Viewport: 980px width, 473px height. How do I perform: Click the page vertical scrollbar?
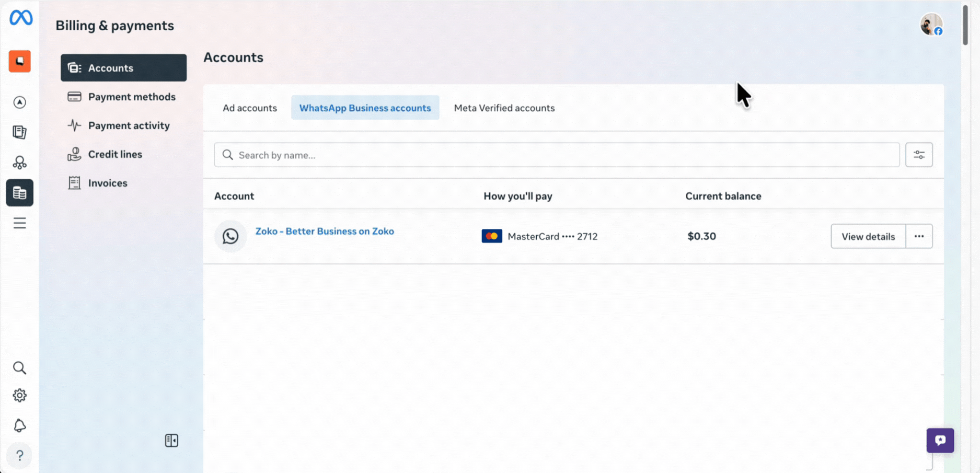[965, 25]
